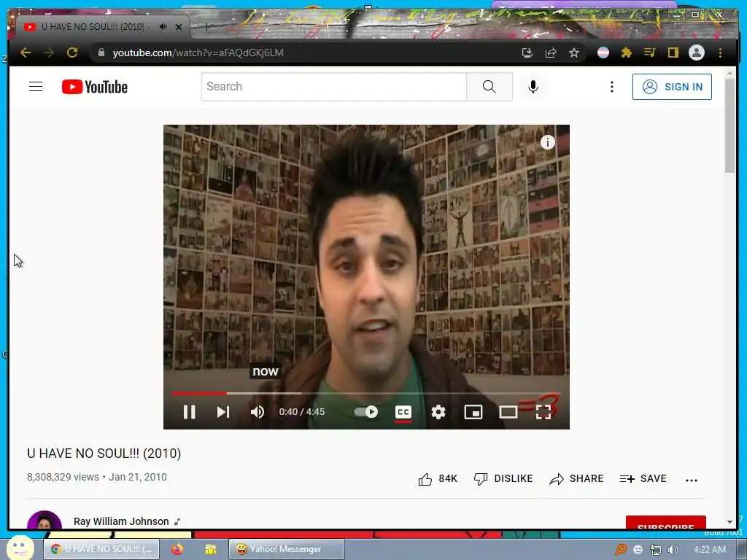Screen dimensions: 747x560
Task: Click the SIGN IN button
Action: click(x=672, y=87)
